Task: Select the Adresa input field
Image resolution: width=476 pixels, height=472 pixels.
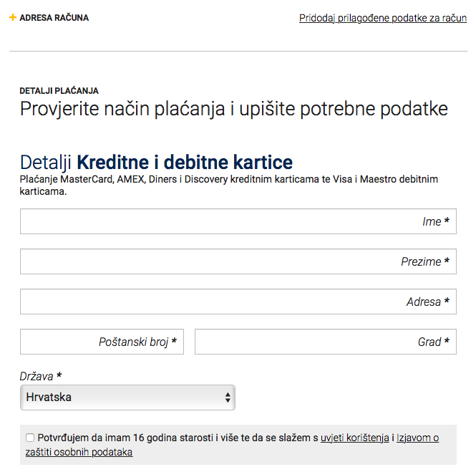Action: tap(238, 302)
